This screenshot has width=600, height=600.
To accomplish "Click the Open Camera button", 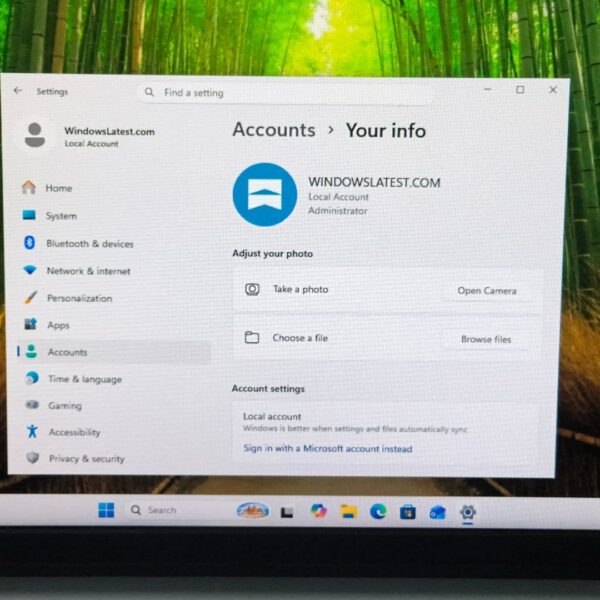I will 487,291.
